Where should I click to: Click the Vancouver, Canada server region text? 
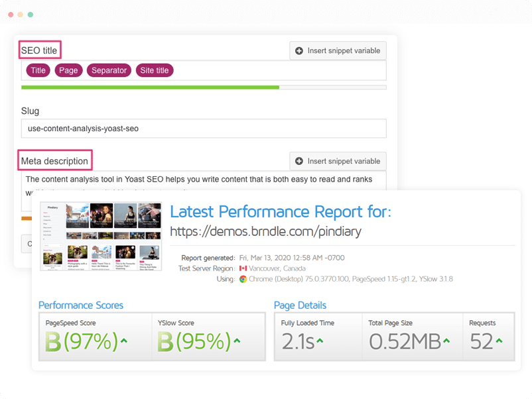[277, 268]
